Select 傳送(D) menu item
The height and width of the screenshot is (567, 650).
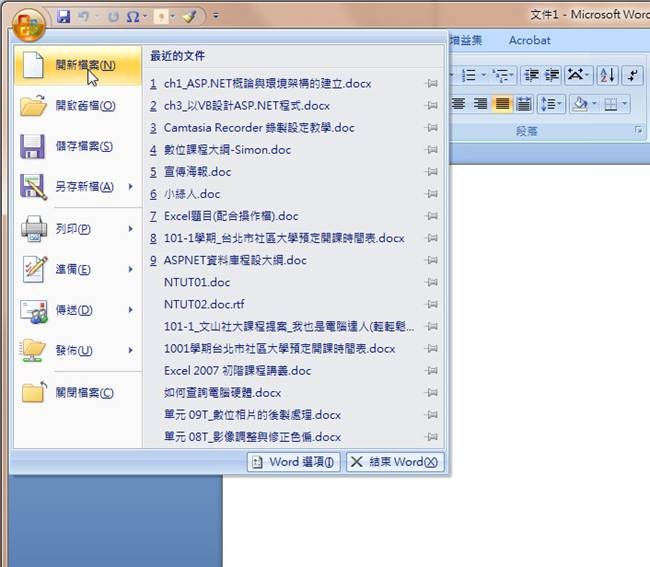pos(78,310)
